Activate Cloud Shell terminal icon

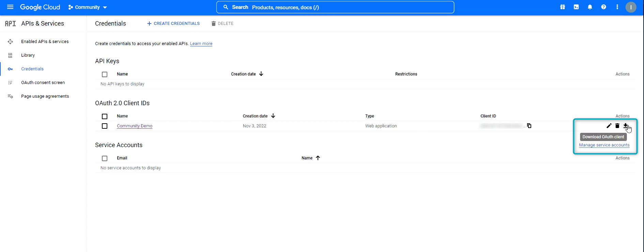tap(576, 7)
